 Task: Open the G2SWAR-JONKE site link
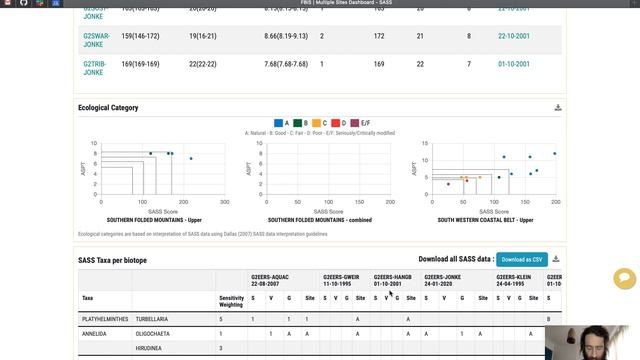tap(96, 40)
